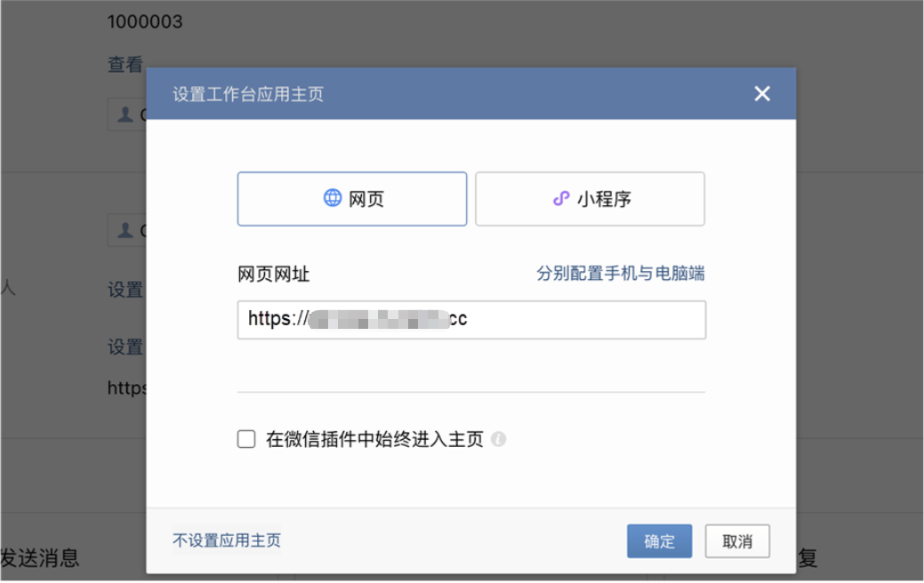Image resolution: width=924 pixels, height=583 pixels.
Task: Click the 网页网址 field label
Action: pyautogui.click(x=274, y=275)
